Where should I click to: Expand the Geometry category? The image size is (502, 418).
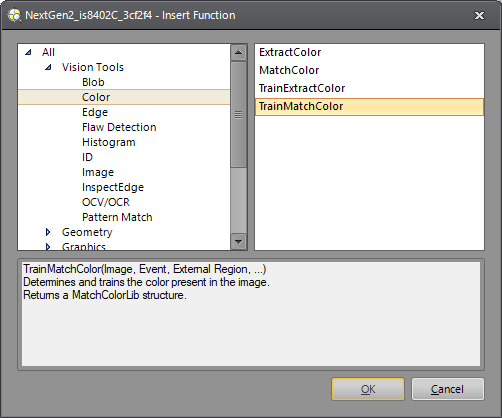click(48, 232)
